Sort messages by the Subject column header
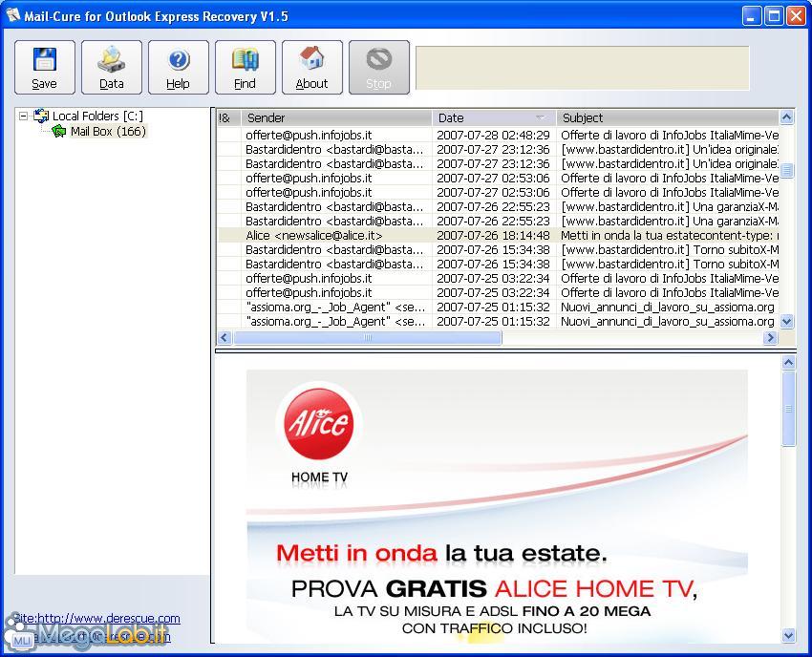This screenshot has width=812, height=657. pyautogui.click(x=668, y=118)
